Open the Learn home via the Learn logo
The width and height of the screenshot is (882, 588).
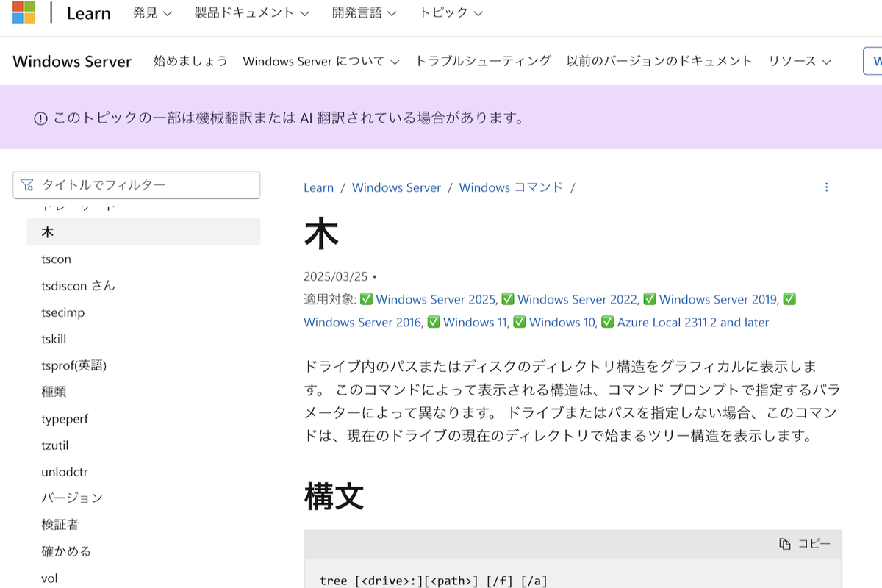click(88, 12)
